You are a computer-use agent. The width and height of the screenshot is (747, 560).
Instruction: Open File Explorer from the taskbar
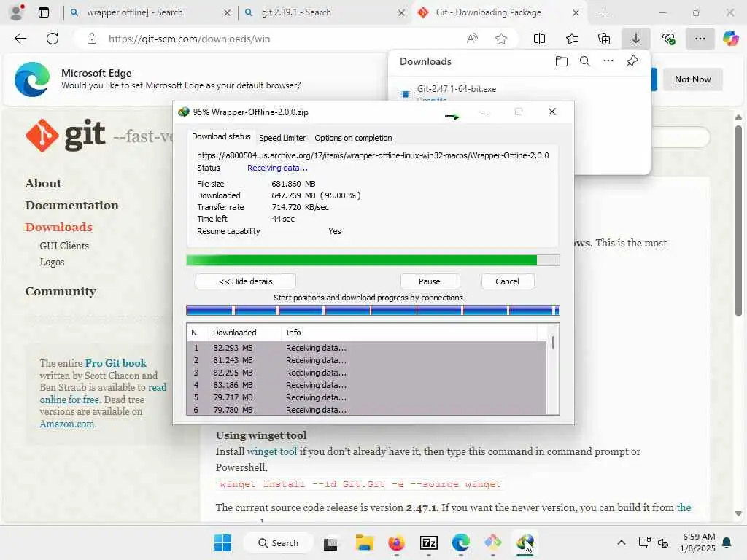pyautogui.click(x=365, y=542)
